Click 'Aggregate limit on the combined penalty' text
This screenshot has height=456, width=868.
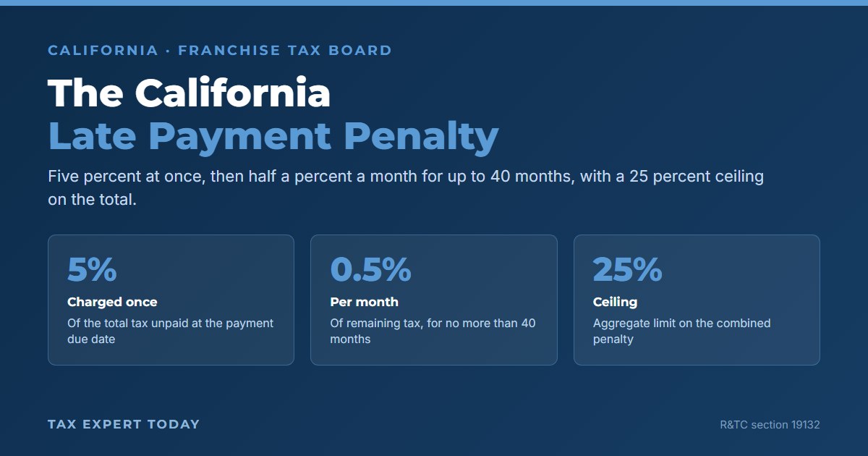682,331
